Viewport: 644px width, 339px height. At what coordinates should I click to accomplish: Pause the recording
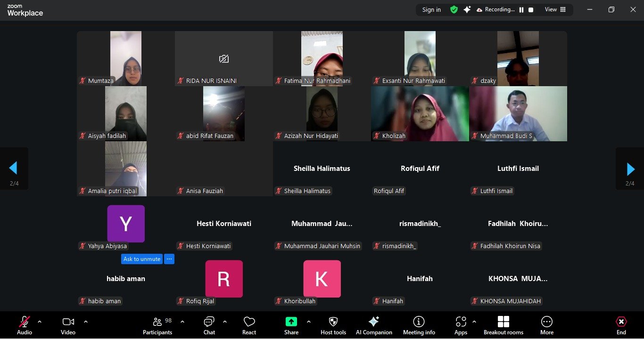tap(521, 10)
